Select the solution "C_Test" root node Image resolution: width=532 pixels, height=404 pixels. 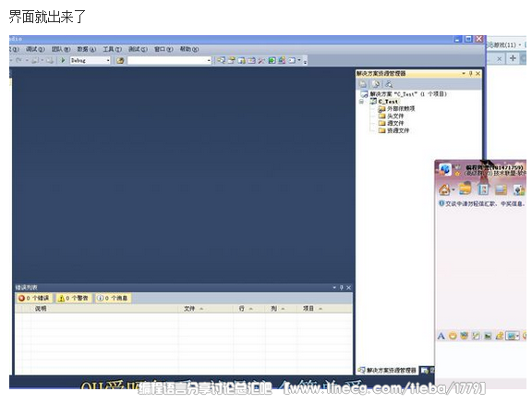pyautogui.click(x=404, y=94)
